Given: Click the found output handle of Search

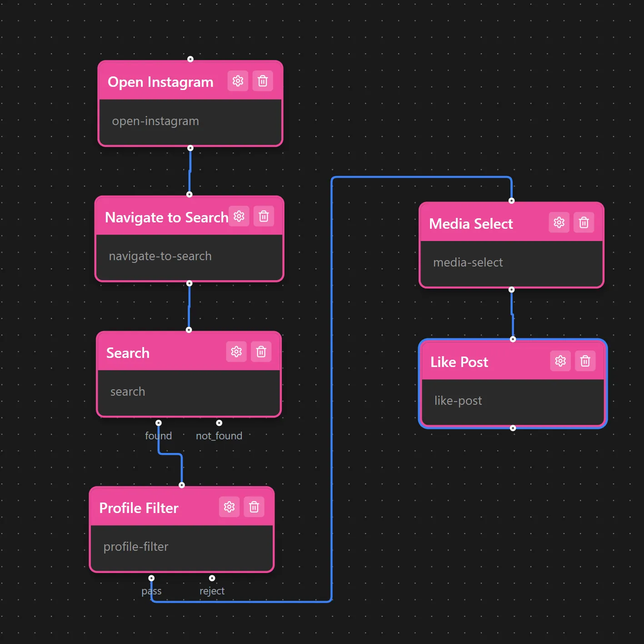Looking at the screenshot, I should [x=159, y=423].
